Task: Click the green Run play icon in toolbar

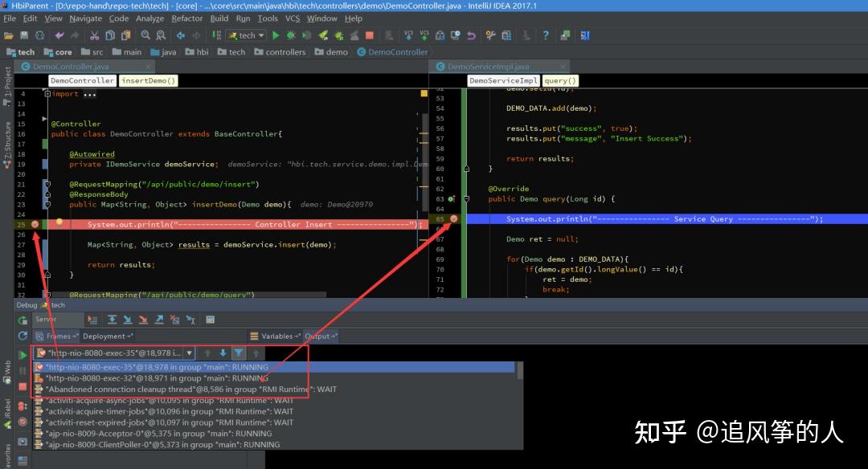Action: (x=276, y=35)
